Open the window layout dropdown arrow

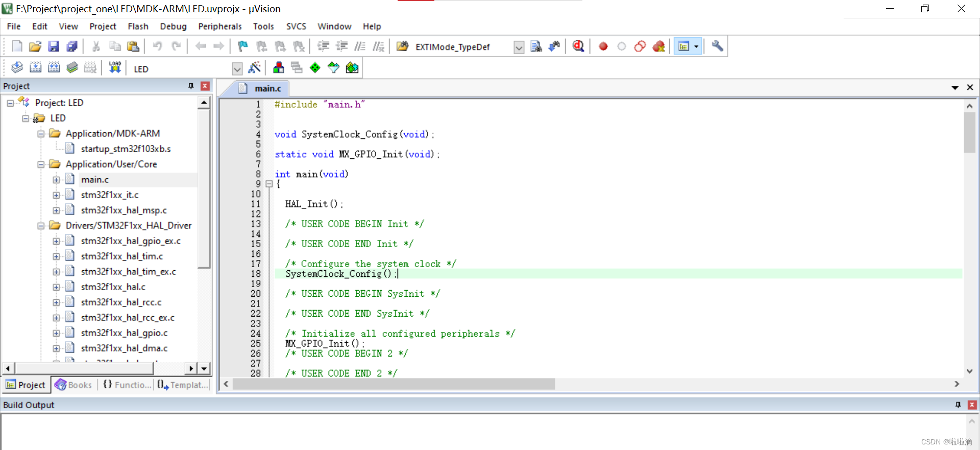coord(696,46)
